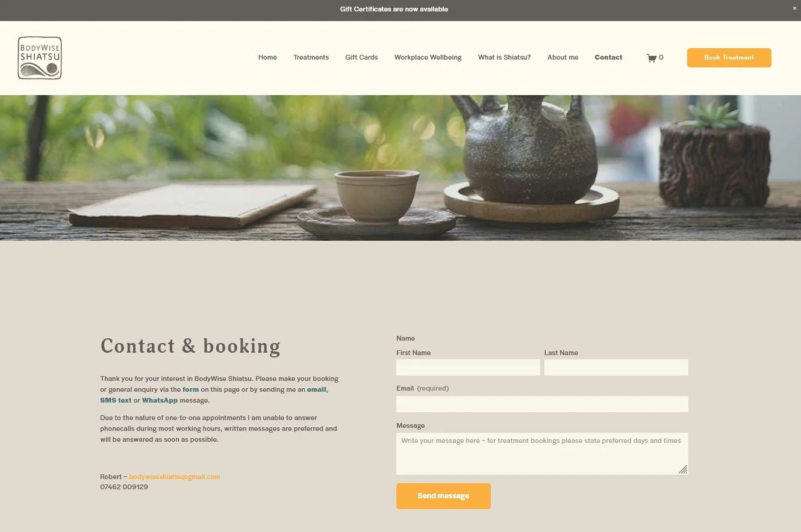Select the Contact nav item
This screenshot has height=532, width=801.
click(608, 58)
